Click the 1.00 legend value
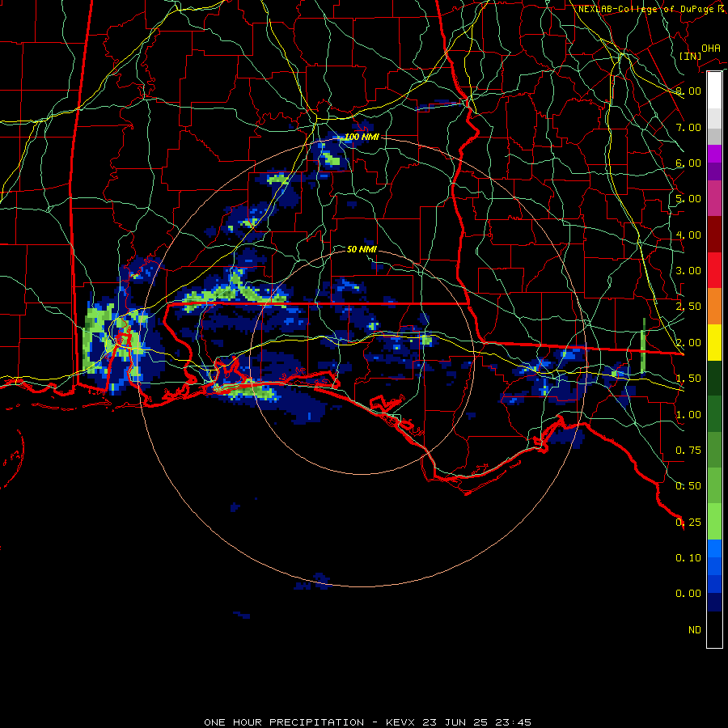This screenshot has height=728, width=728. tap(688, 415)
